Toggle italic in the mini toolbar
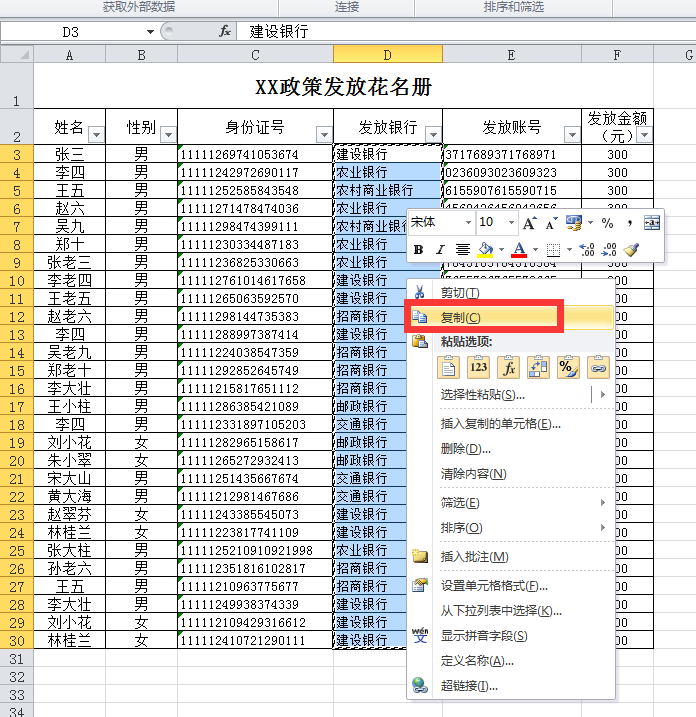This screenshot has height=717, width=696. pyautogui.click(x=440, y=250)
